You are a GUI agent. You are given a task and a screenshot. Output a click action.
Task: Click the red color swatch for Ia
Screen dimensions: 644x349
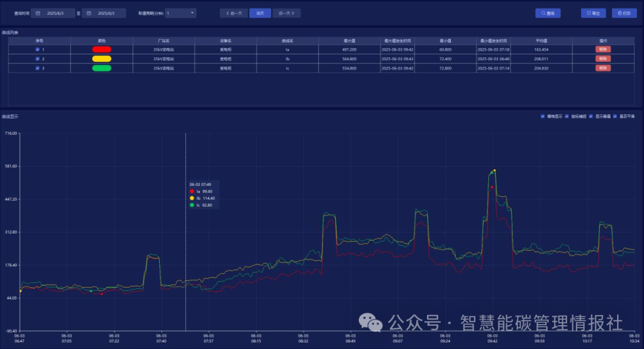pos(101,49)
